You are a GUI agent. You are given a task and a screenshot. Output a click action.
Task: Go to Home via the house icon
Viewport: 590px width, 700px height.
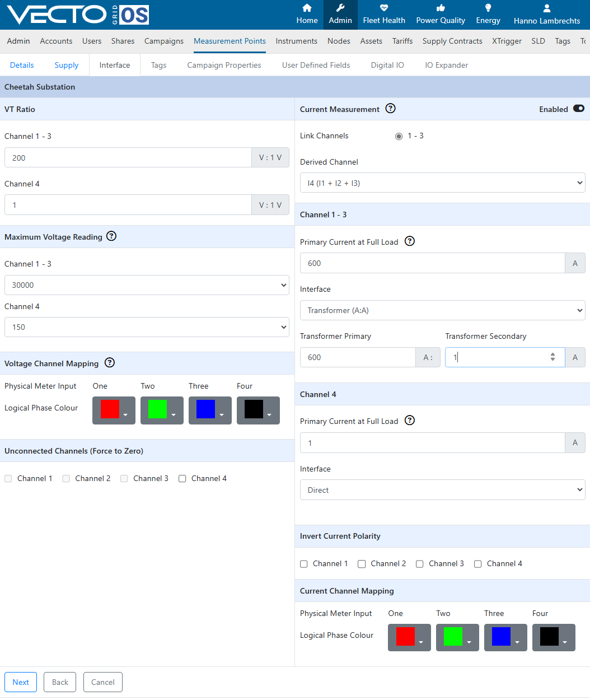[x=307, y=8]
